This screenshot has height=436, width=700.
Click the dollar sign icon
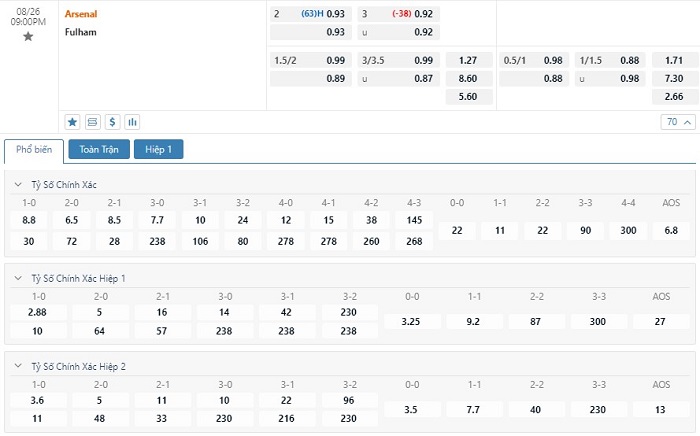point(112,122)
